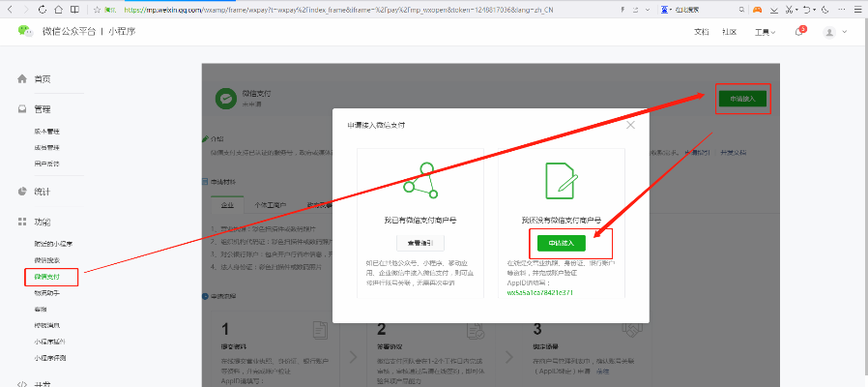Image resolution: width=868 pixels, height=387 pixels.
Task: Open 物流助手 in the sidebar
Action: 46,293
